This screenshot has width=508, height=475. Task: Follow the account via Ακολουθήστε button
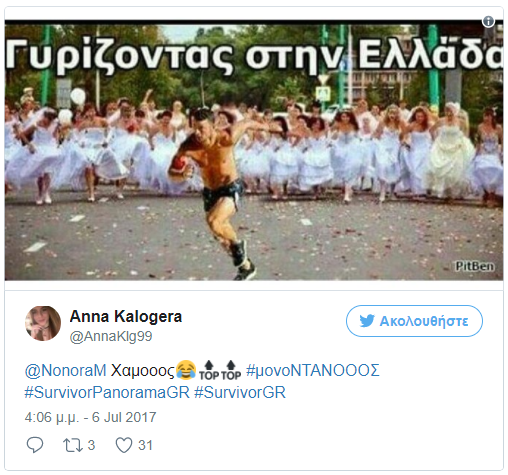pyautogui.click(x=414, y=321)
